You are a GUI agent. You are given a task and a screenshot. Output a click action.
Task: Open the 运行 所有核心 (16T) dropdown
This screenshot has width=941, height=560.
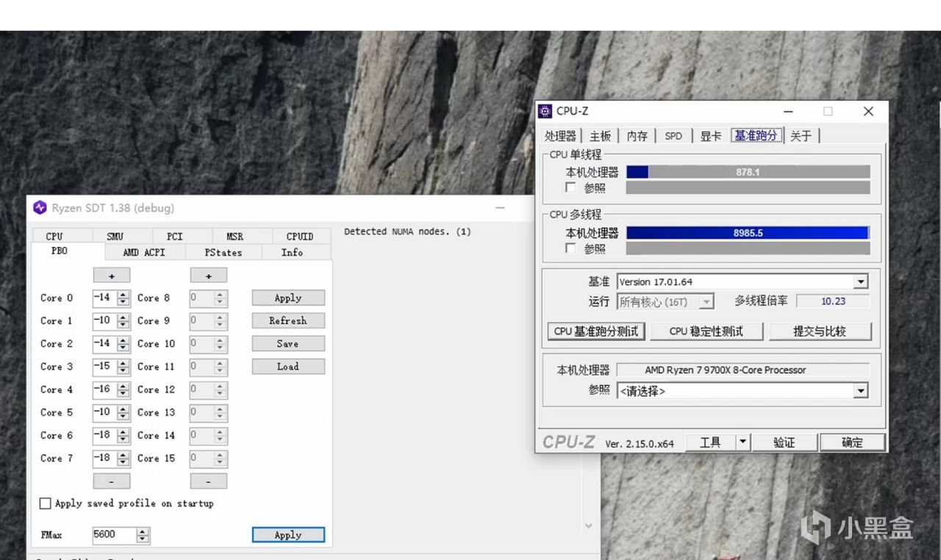click(706, 302)
